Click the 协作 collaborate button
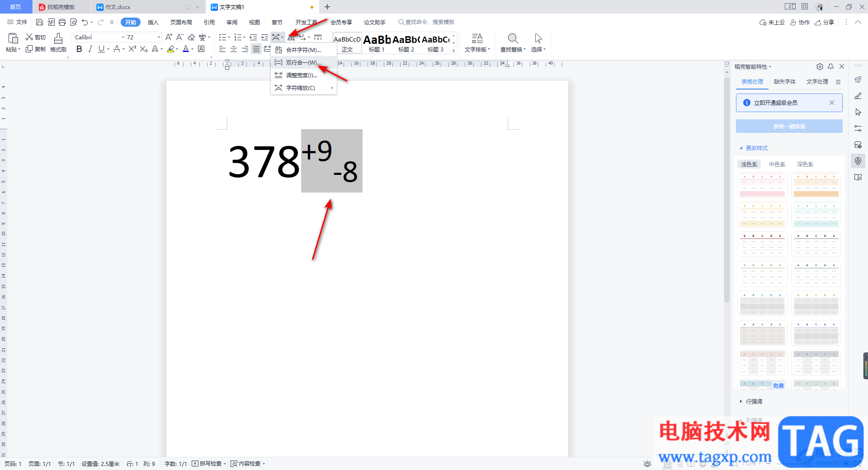 [800, 22]
